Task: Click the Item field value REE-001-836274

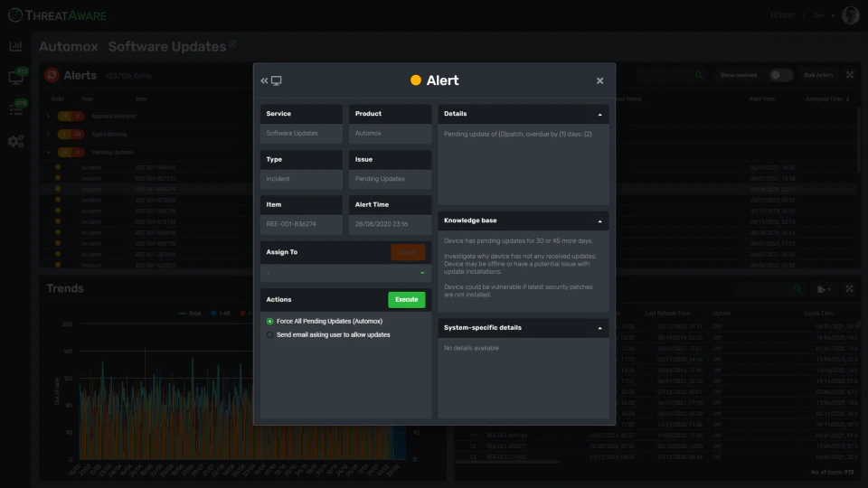Action: tap(291, 224)
